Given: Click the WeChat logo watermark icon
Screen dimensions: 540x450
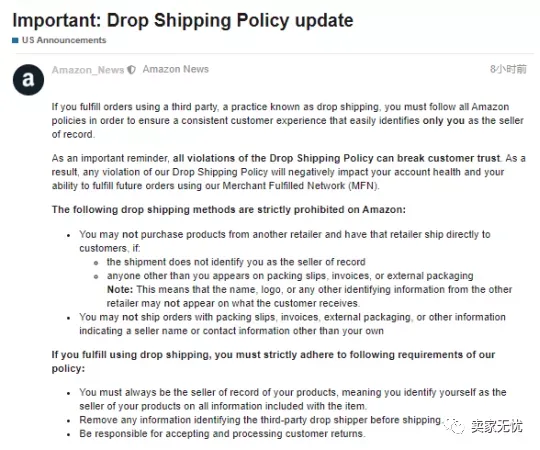Looking at the screenshot, I should point(455,427).
